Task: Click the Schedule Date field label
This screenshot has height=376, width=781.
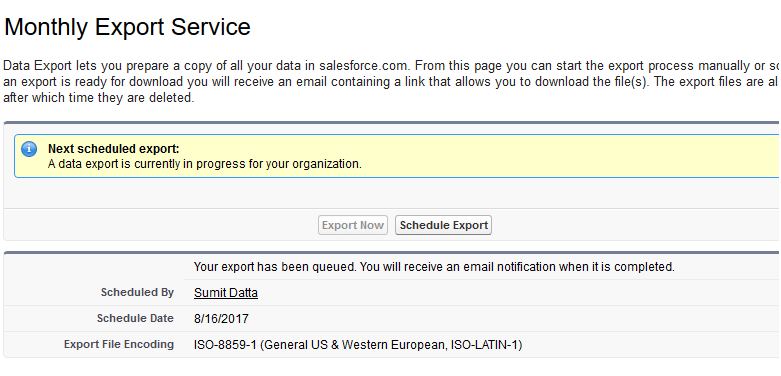Action: pyautogui.click(x=135, y=318)
